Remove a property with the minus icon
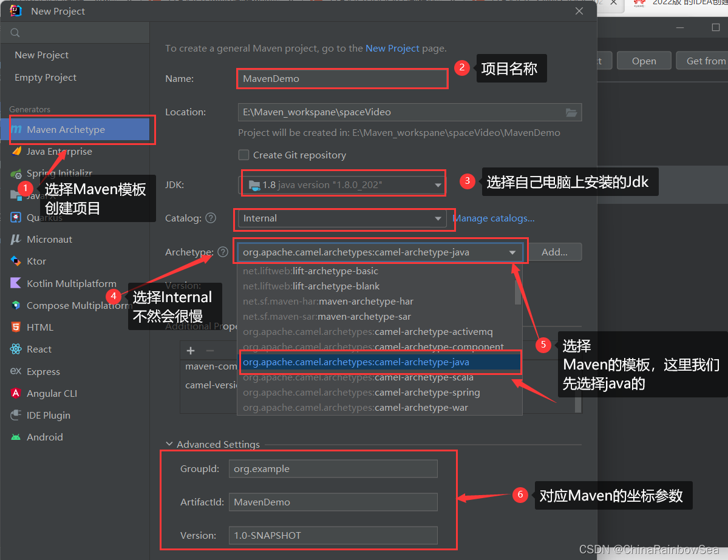This screenshot has height=560, width=728. click(210, 351)
